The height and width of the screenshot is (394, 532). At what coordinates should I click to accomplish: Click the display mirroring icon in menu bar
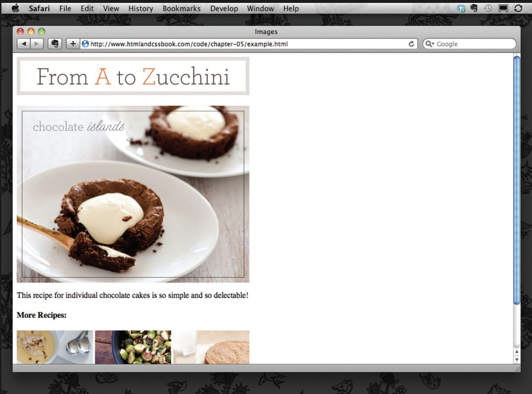503,8
